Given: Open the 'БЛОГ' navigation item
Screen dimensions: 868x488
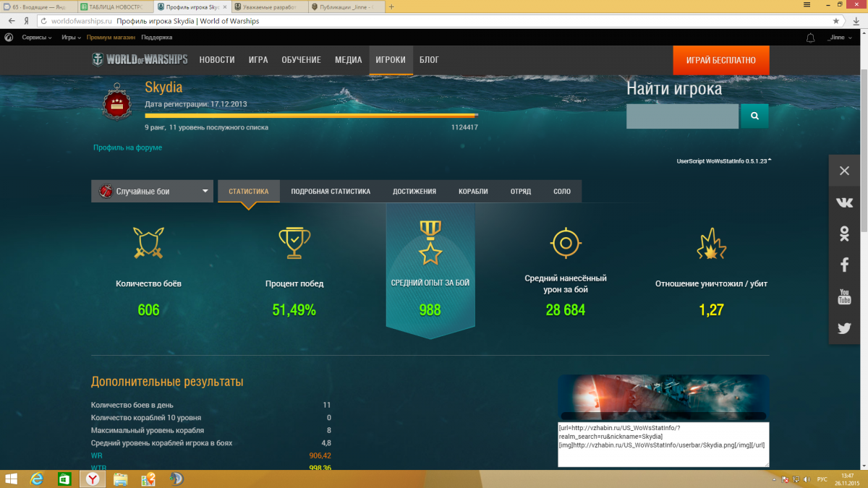Looking at the screenshot, I should pyautogui.click(x=429, y=60).
